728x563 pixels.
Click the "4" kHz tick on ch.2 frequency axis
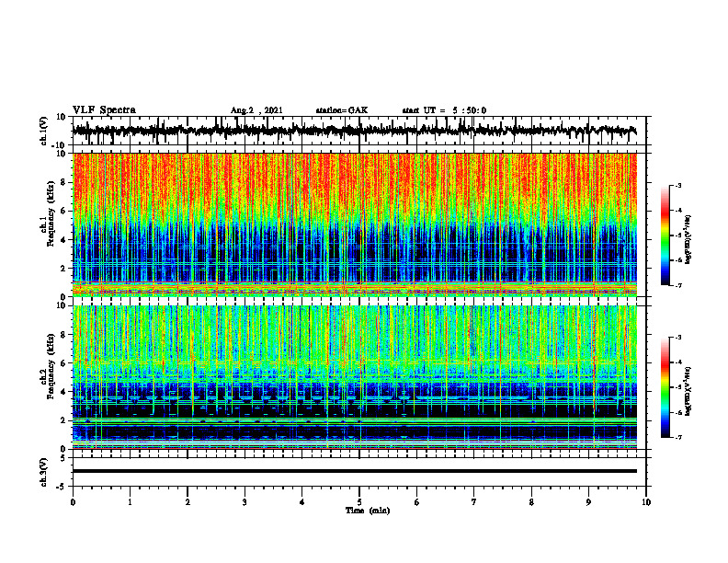pos(63,392)
